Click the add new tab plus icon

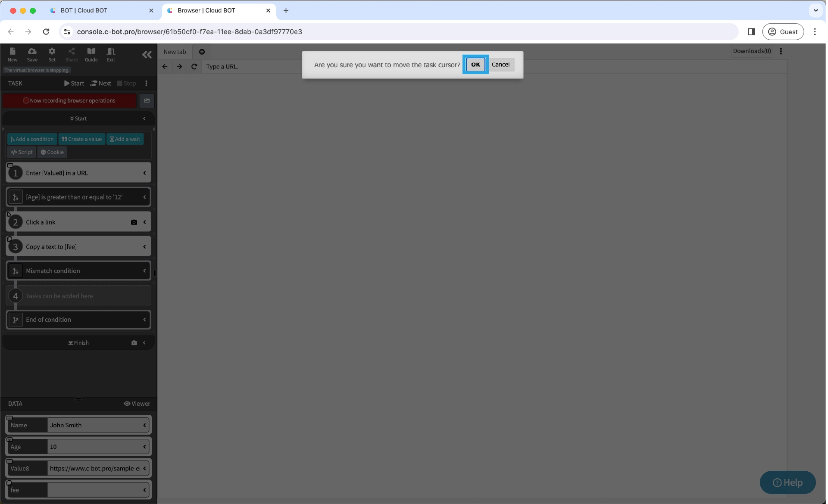[x=202, y=52]
